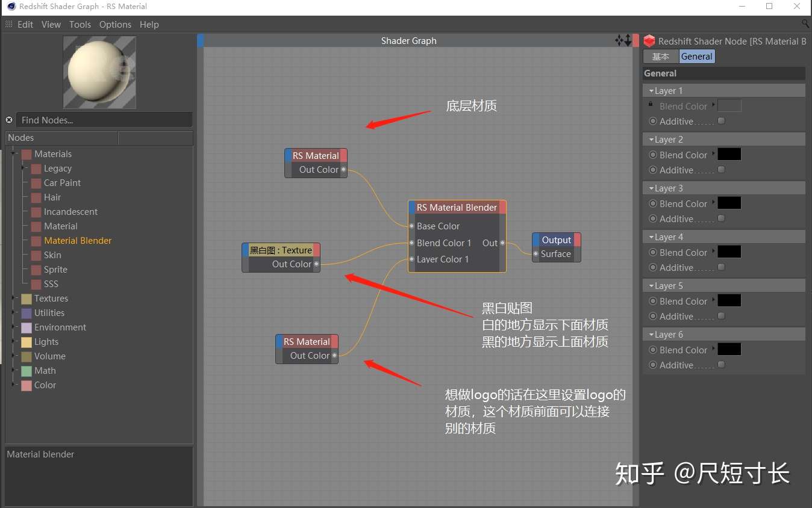Toggle the Layer 6 Additive checkbox
Screen dimensions: 812x508
pyautogui.click(x=722, y=364)
